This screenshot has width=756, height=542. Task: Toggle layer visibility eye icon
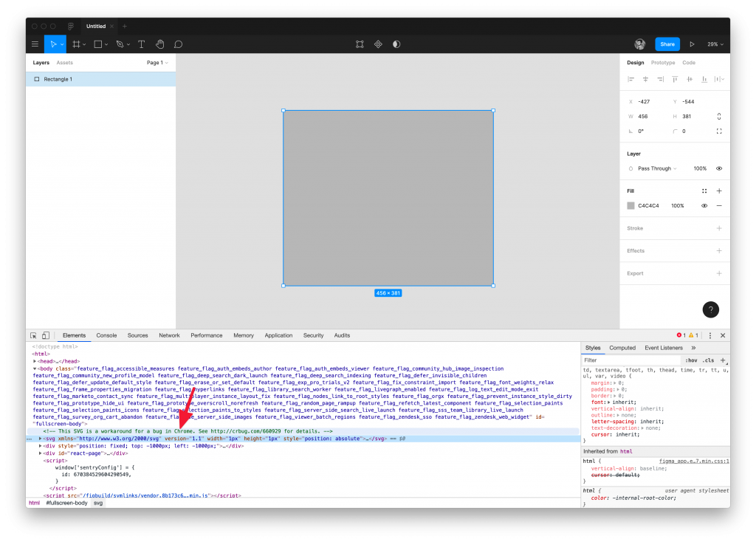pos(719,169)
